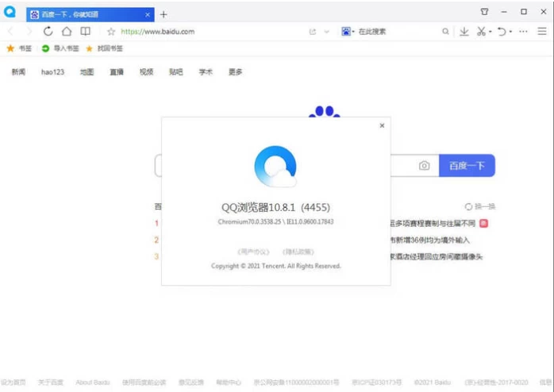The width and height of the screenshot is (554, 392).
Task: Click the QQ browser account avatar icon
Action: click(x=10, y=12)
